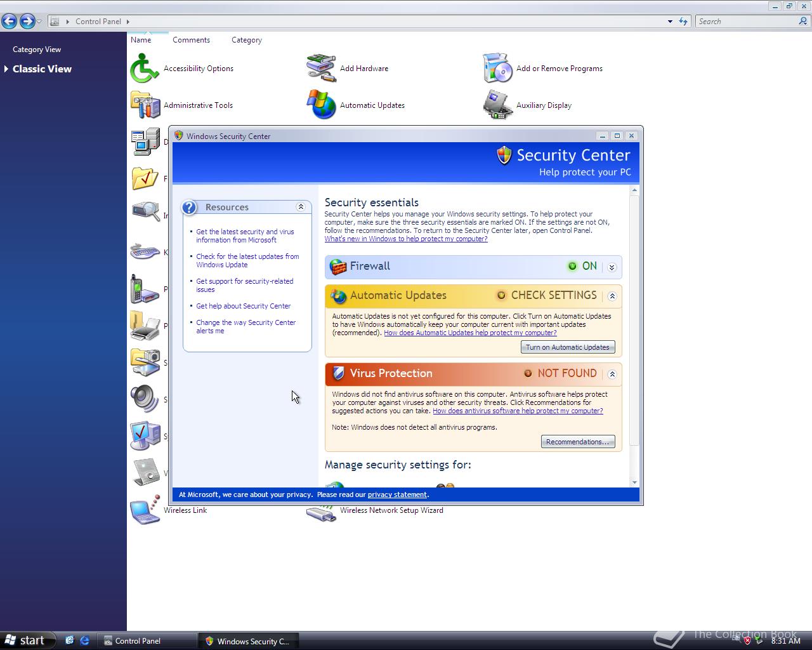Switch to Control Panel taskbar button
The width and height of the screenshot is (812, 650).
[146, 641]
